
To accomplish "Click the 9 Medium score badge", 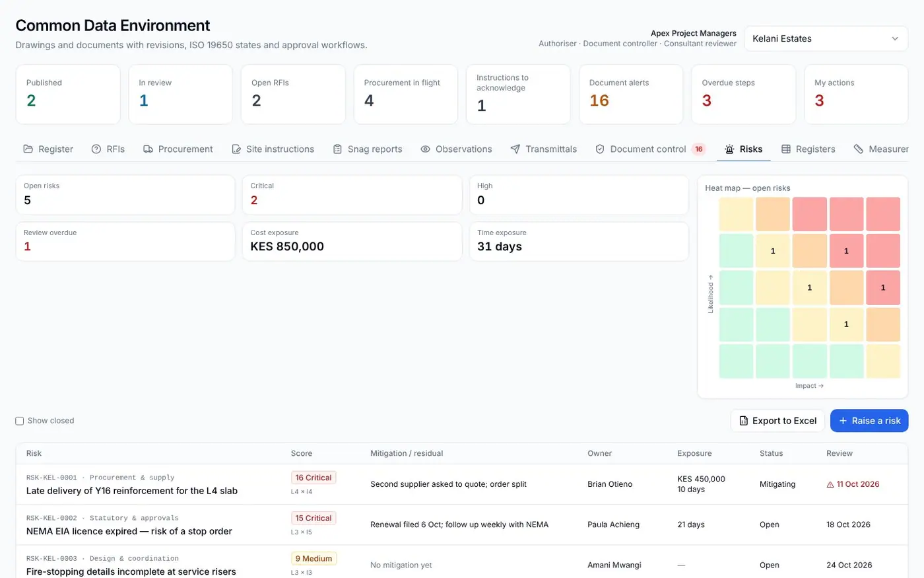I will point(313,558).
